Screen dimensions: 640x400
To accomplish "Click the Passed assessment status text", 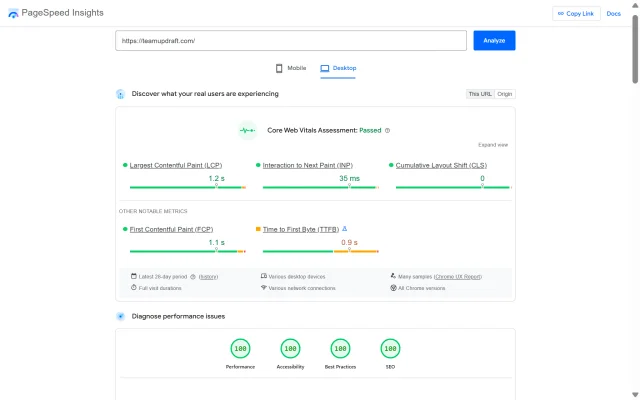I will click(370, 131).
